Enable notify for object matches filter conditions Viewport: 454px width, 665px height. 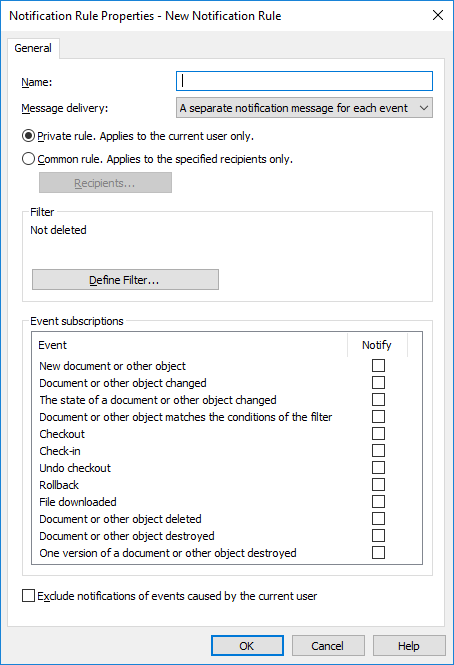point(378,416)
